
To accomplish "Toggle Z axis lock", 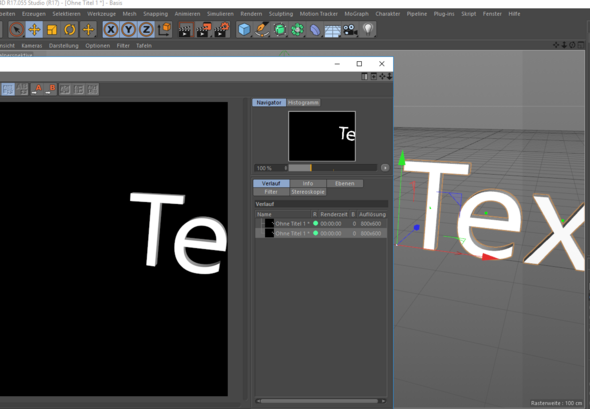I will pos(146,30).
